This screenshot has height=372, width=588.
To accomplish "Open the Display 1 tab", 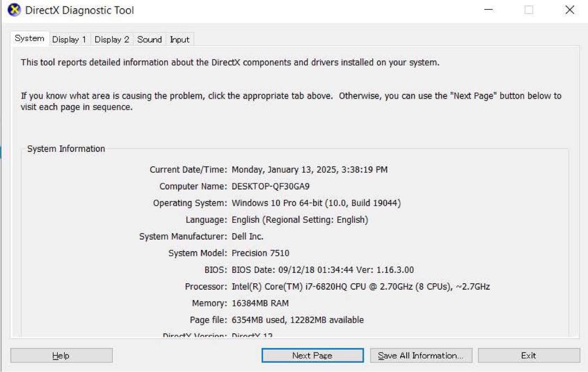I will coord(69,39).
